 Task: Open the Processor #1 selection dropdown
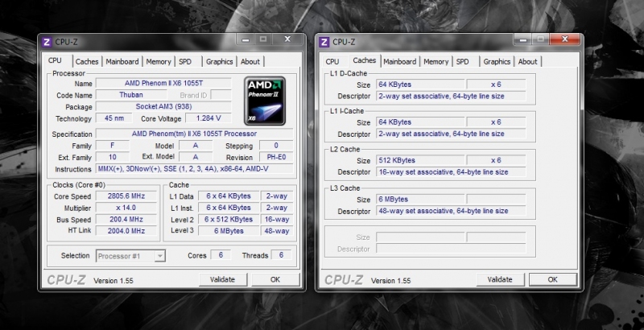pos(130,256)
